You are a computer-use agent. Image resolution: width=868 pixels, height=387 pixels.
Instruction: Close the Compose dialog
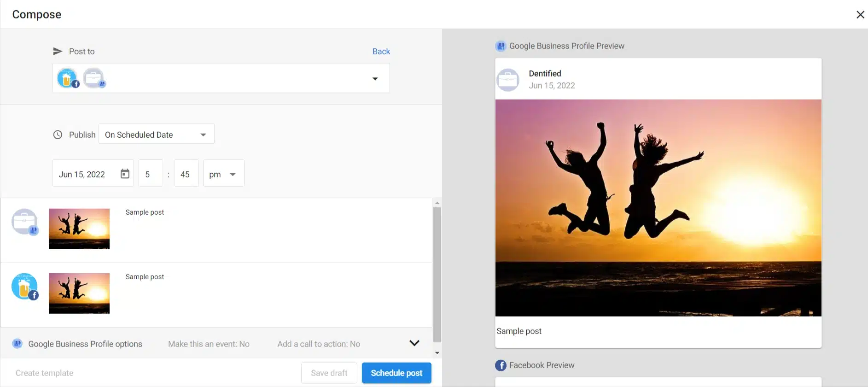pyautogui.click(x=860, y=15)
